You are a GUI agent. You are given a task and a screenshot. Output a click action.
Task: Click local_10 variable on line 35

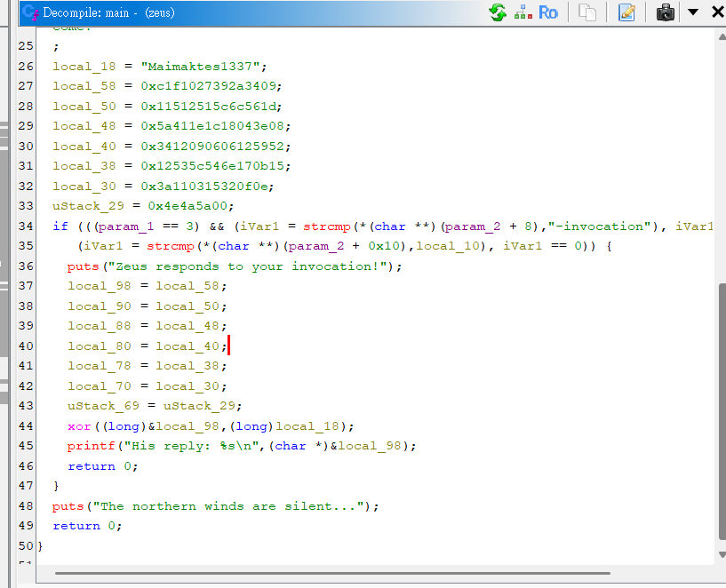(448, 246)
